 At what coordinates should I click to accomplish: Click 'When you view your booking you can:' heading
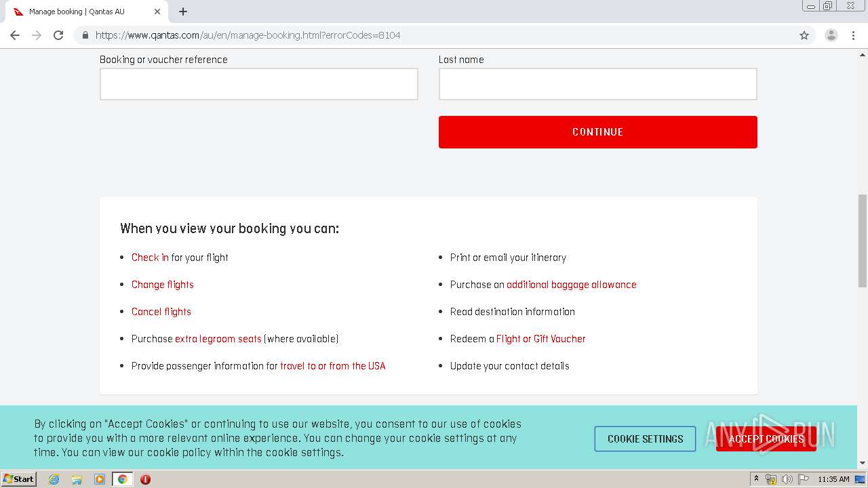[229, 228]
